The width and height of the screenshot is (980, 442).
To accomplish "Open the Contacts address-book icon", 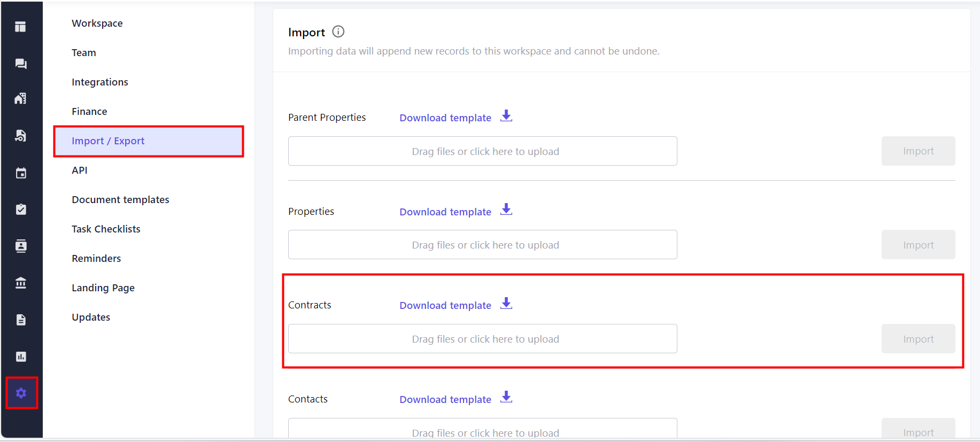I will tap(21, 246).
